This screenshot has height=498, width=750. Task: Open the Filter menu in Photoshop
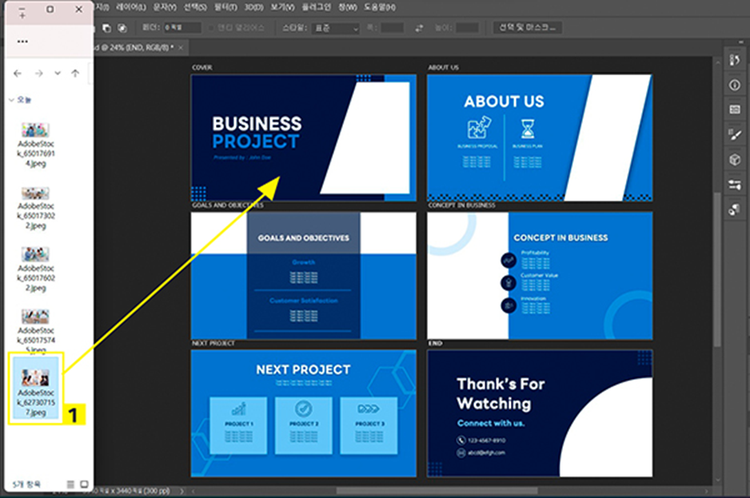[225, 7]
